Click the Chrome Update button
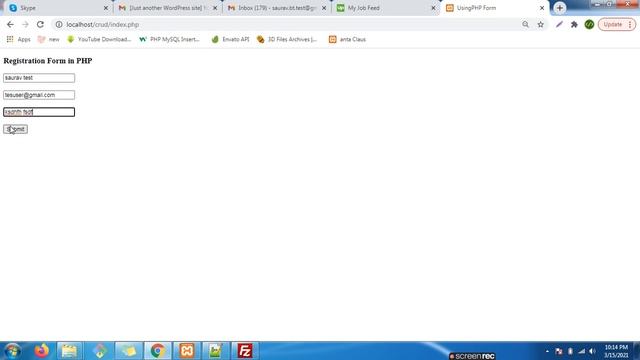 tap(617, 24)
